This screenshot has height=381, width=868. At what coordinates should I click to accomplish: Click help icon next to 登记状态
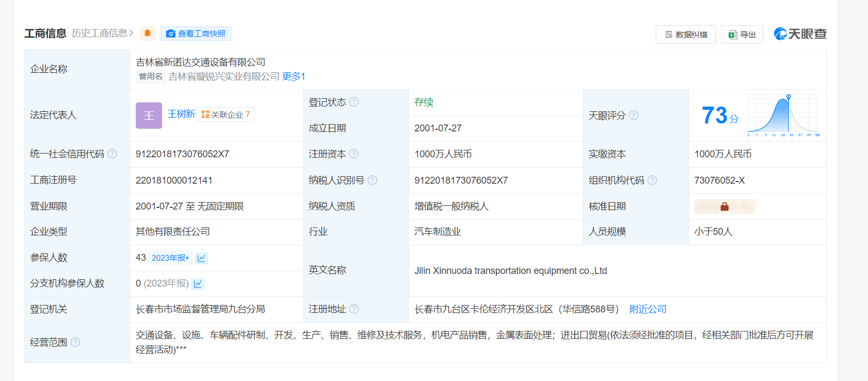(354, 102)
